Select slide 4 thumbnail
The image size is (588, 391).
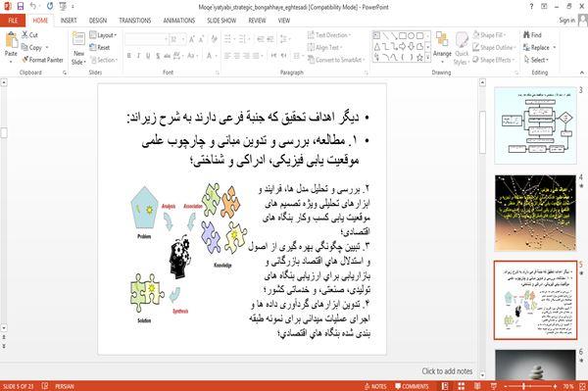point(535,213)
